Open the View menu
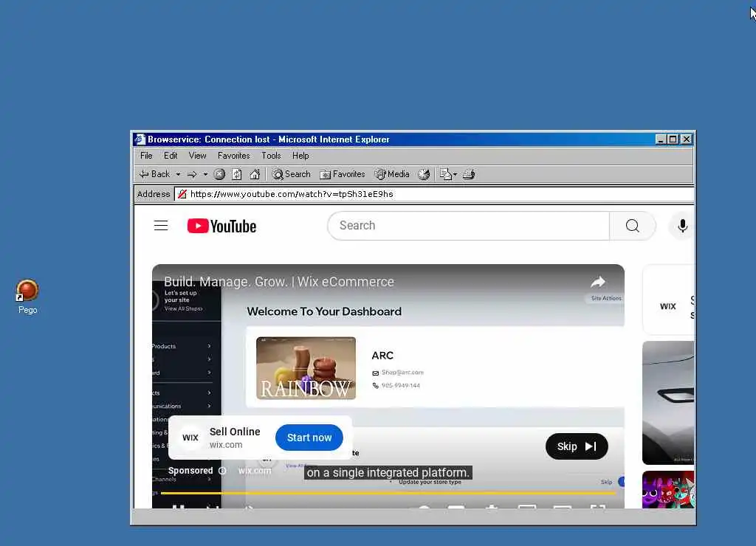Screen dimensions: 756x546 pos(197,156)
